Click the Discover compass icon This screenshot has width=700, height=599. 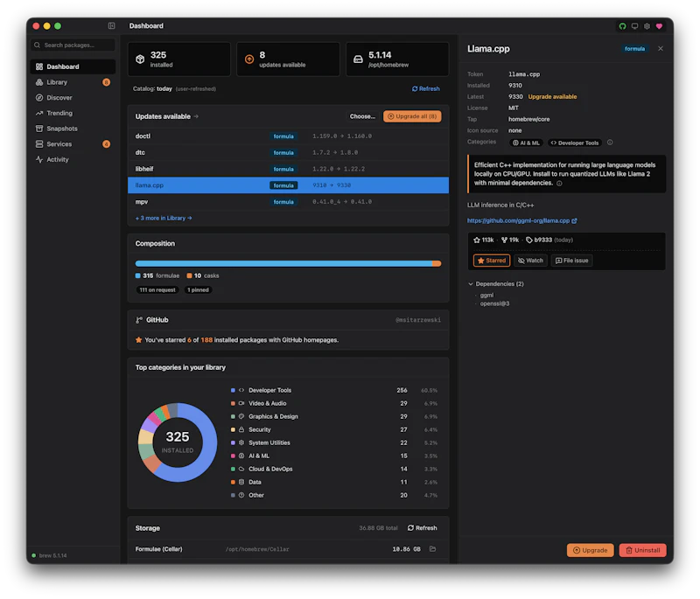39,98
